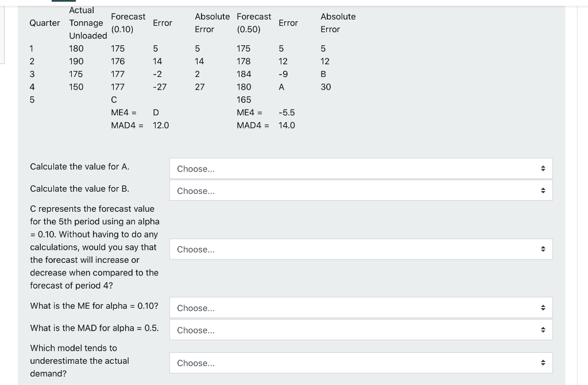Click the Quarter column header

pyautogui.click(x=45, y=23)
